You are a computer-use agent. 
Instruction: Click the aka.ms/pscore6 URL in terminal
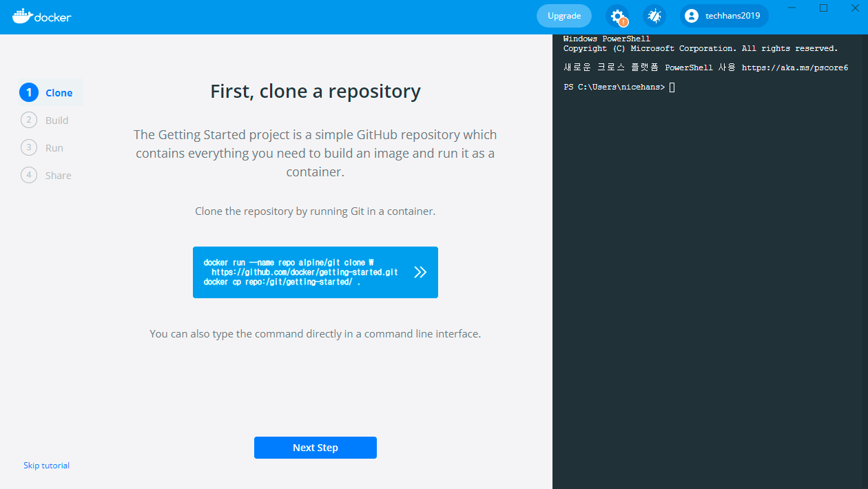pyautogui.click(x=795, y=68)
